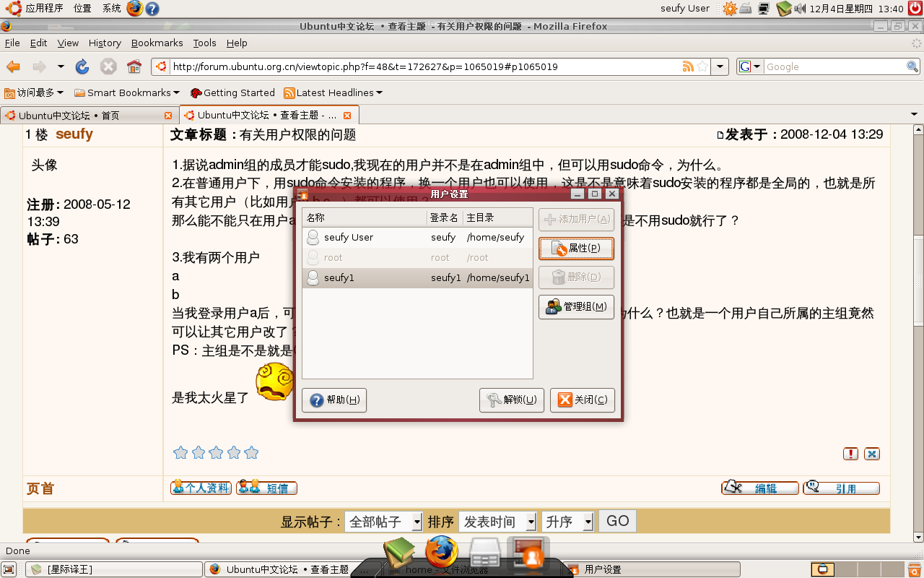Viewport: 924px width, 578px height.
Task: Open the File menu
Action: [12, 43]
